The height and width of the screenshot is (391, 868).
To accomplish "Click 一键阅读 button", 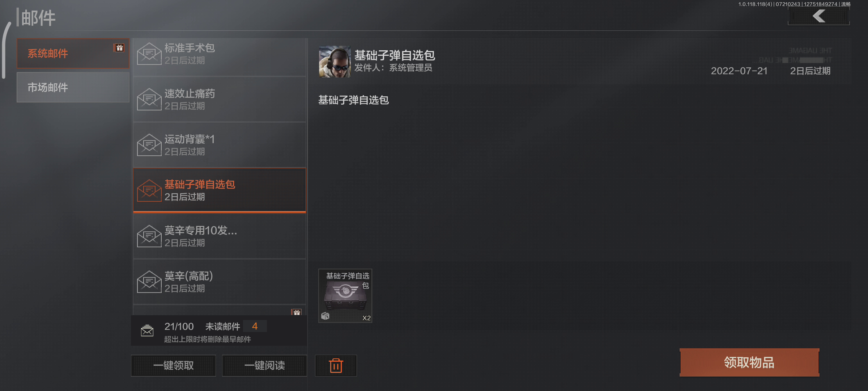I will coord(264,366).
